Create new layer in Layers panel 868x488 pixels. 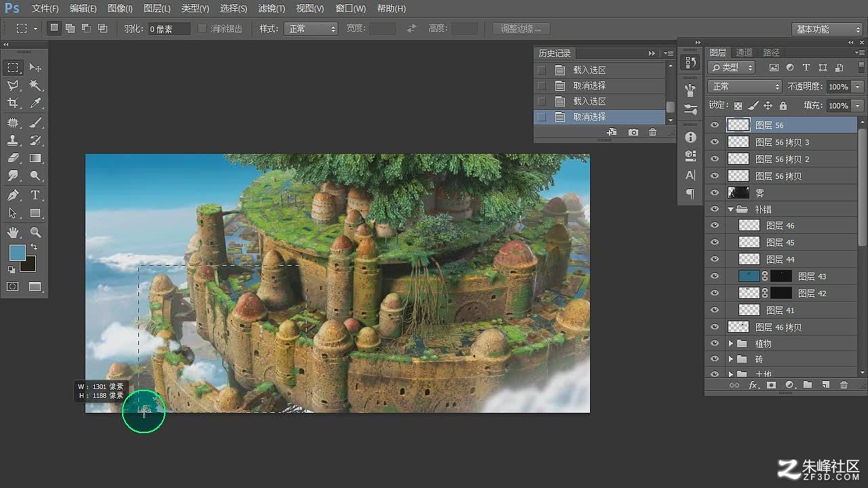click(825, 385)
